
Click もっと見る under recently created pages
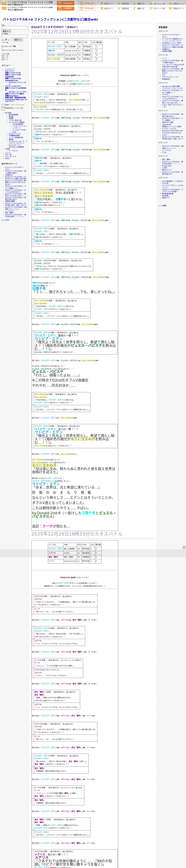[x=5, y=220]
